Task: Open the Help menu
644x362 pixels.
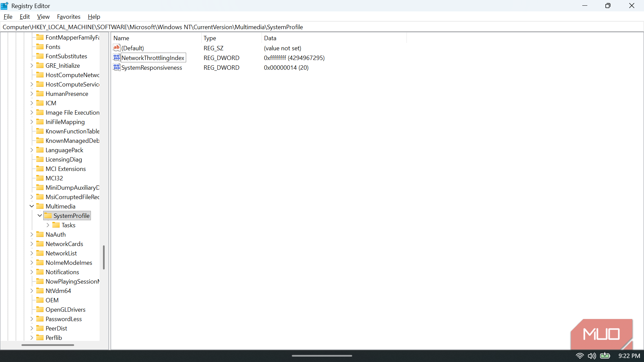Action: [x=94, y=17]
